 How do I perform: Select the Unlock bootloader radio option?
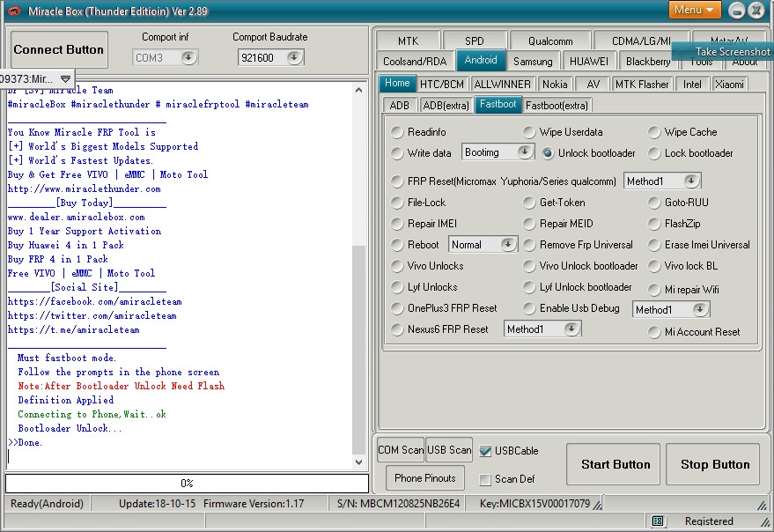pyautogui.click(x=547, y=153)
